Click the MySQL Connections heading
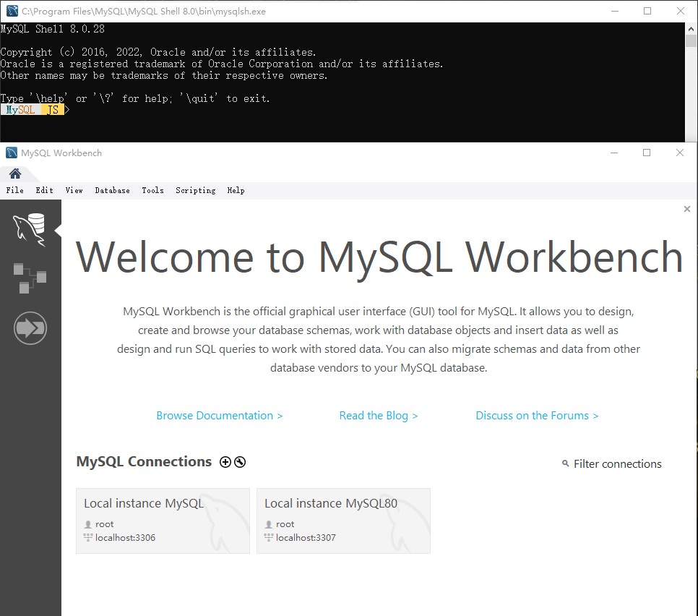Image resolution: width=698 pixels, height=616 pixels. coord(144,461)
